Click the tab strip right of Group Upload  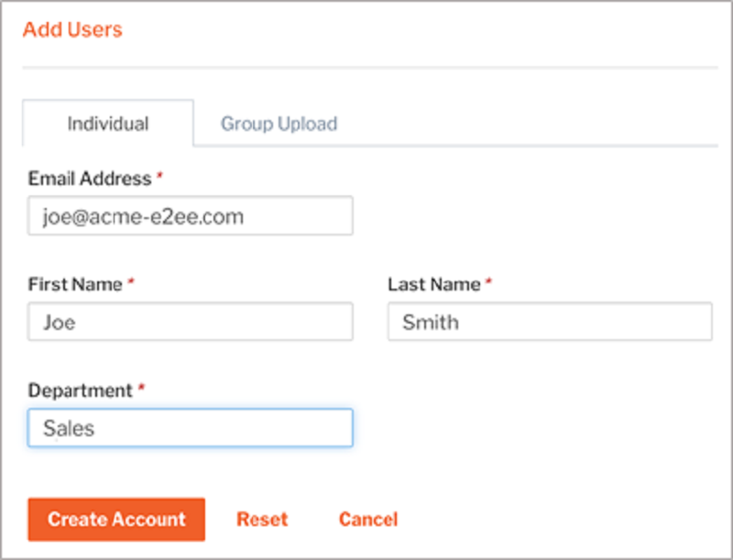tap(529, 124)
